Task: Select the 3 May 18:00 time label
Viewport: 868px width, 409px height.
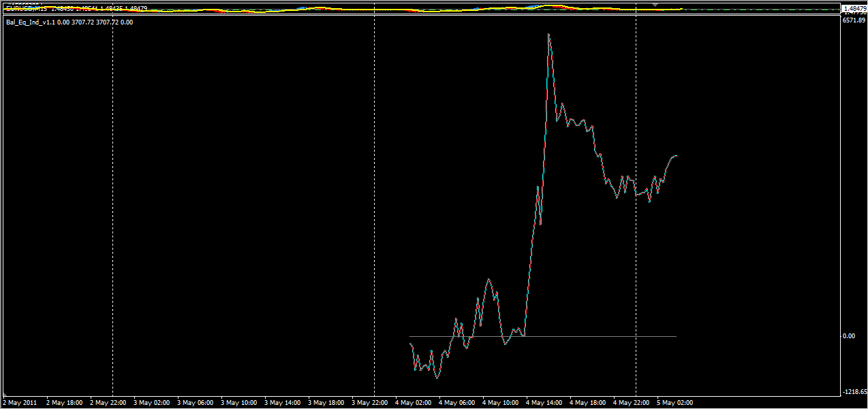Action: click(x=326, y=403)
